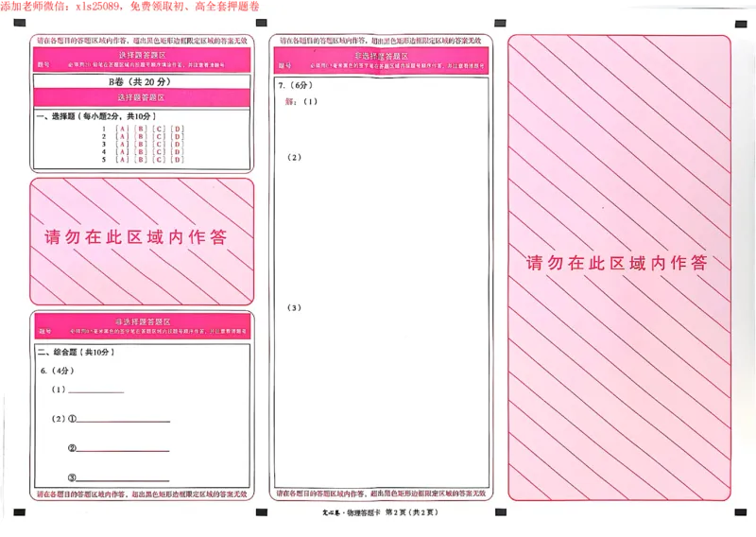The width and height of the screenshot is (756, 537).
Task: Select option C for question 5
Action: tap(159, 161)
